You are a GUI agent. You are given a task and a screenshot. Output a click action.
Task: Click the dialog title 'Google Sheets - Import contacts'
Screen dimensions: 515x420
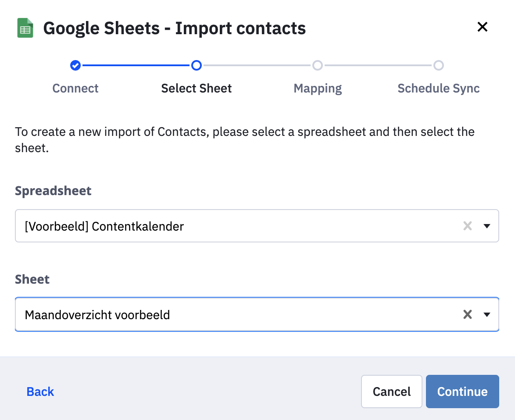coord(175,28)
